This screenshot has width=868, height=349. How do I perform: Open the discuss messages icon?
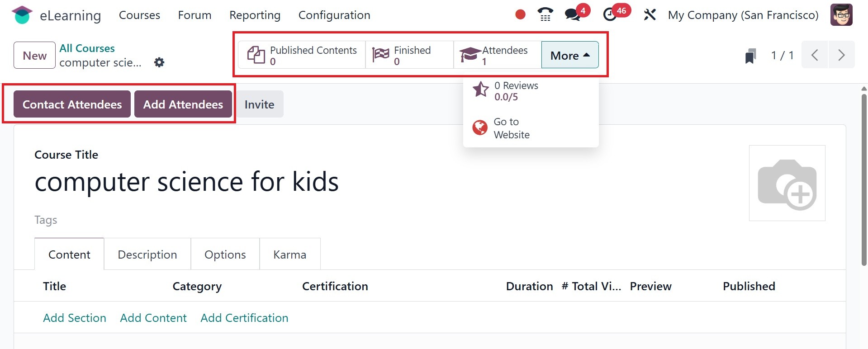point(573,15)
